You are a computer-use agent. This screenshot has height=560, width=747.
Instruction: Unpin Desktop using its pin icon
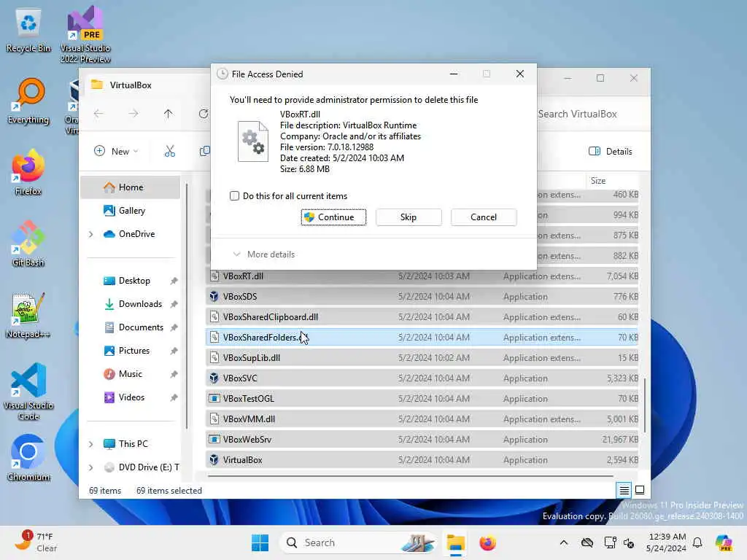[174, 281]
